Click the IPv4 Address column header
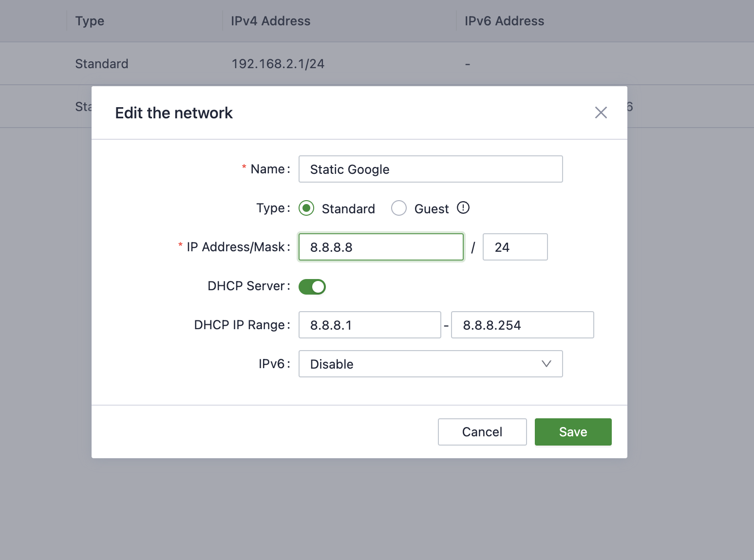 (270, 21)
